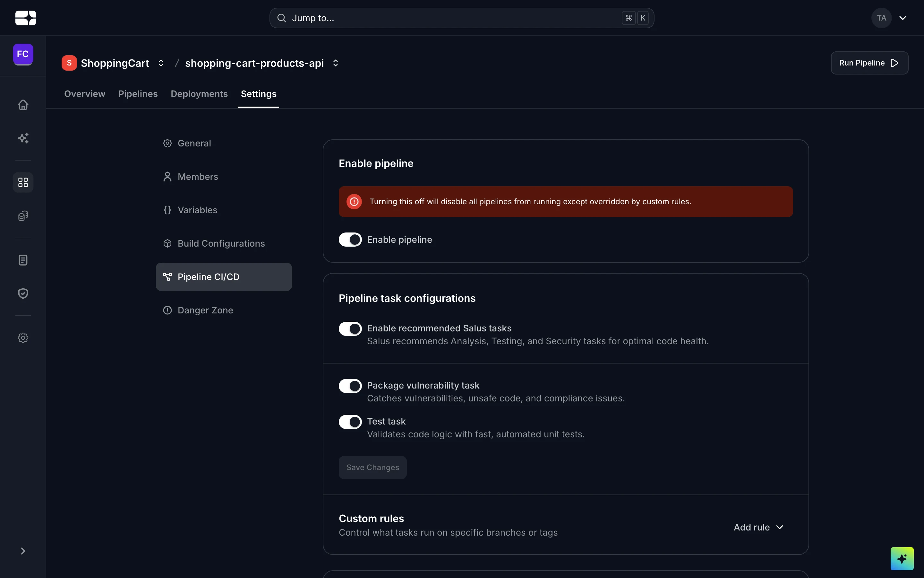Image resolution: width=924 pixels, height=578 pixels.
Task: Switch to the Deployments tab
Action: [199, 94]
